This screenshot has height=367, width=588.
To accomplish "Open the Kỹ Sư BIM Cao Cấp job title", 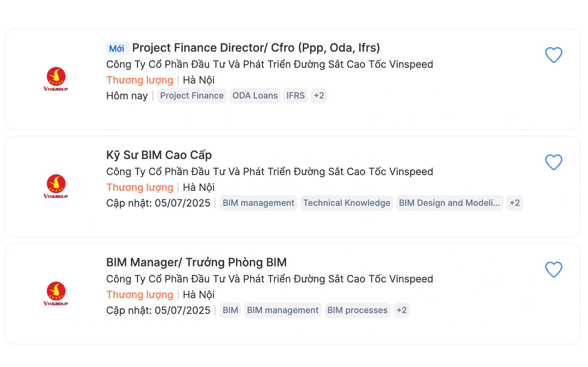I will coord(159,155).
